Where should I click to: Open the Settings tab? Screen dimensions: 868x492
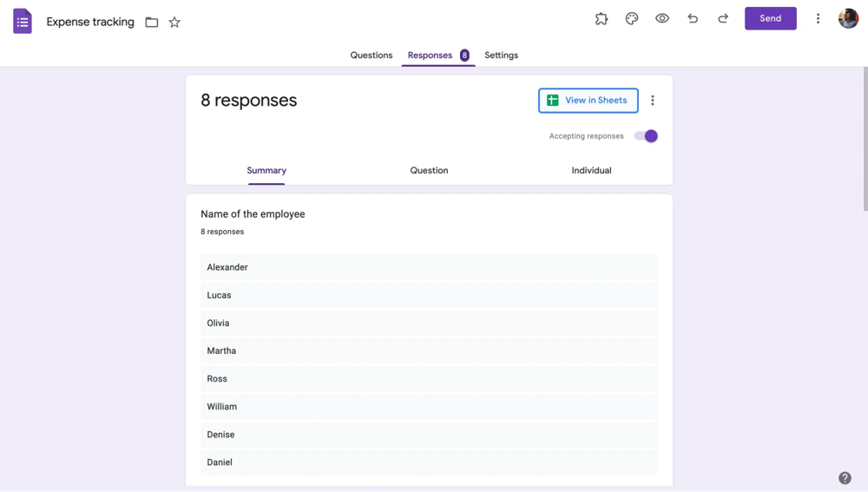pos(501,56)
